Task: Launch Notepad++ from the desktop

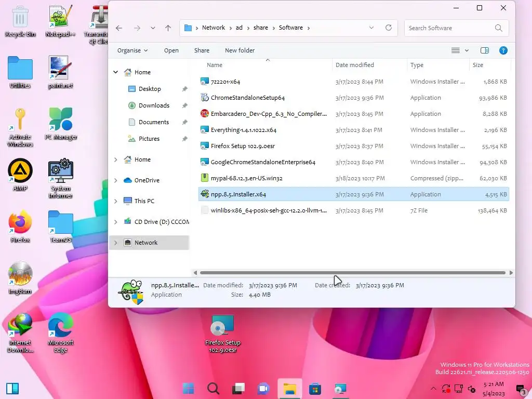Action: (x=60, y=21)
